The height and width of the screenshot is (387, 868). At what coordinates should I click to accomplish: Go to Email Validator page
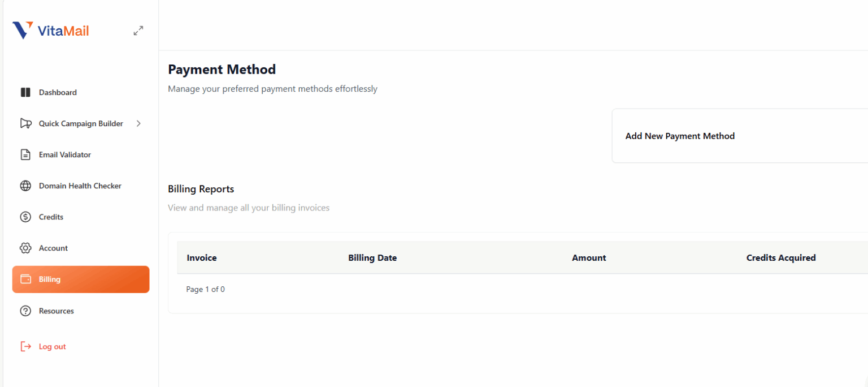click(64, 154)
